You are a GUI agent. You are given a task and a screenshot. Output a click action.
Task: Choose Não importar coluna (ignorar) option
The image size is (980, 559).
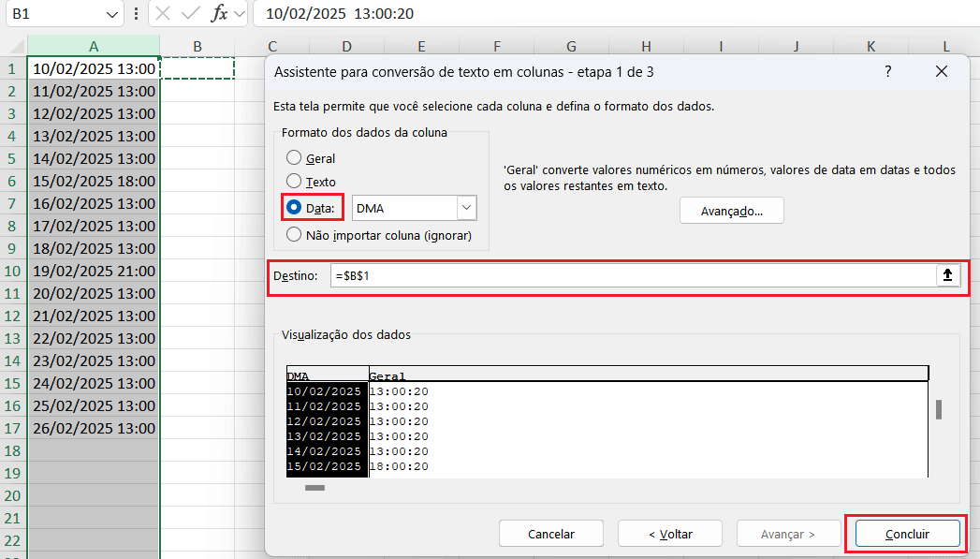294,235
